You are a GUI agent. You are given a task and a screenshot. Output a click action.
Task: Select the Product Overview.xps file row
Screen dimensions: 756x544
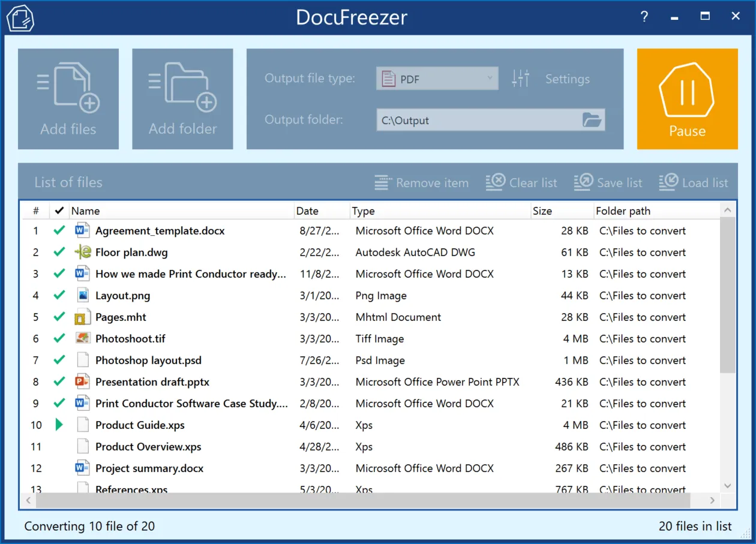pos(148,447)
